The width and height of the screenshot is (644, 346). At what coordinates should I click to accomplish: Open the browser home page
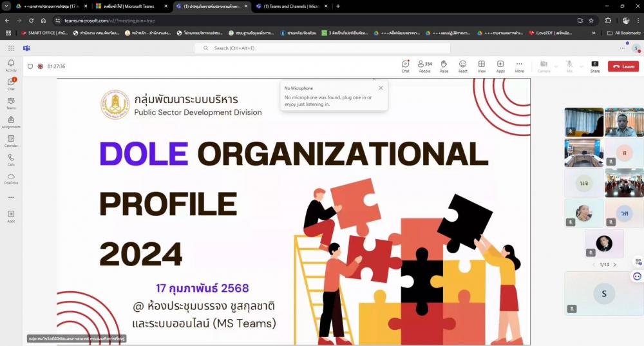(x=43, y=21)
